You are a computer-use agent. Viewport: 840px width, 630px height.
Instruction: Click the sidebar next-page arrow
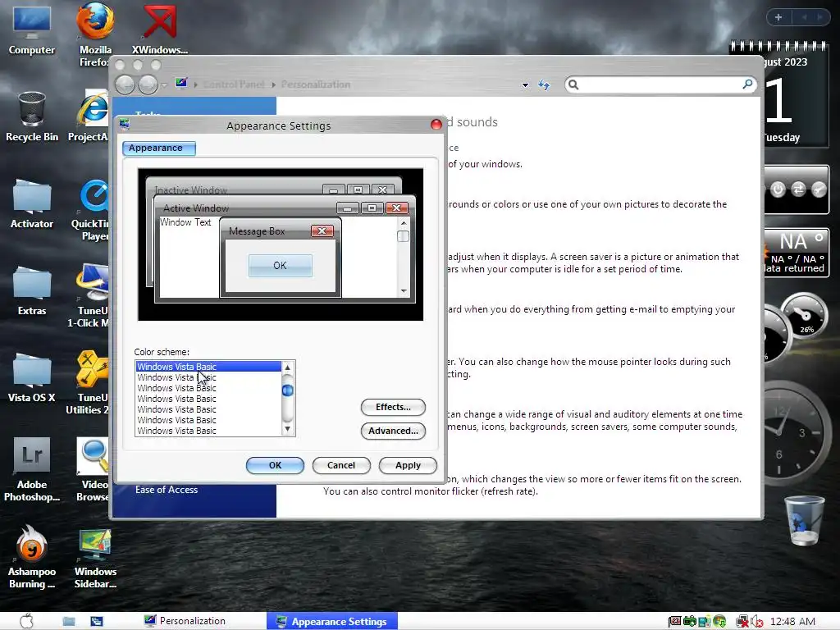pos(819,17)
